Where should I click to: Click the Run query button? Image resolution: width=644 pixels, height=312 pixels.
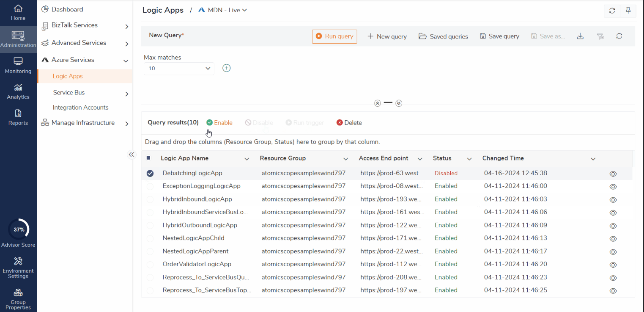334,36
